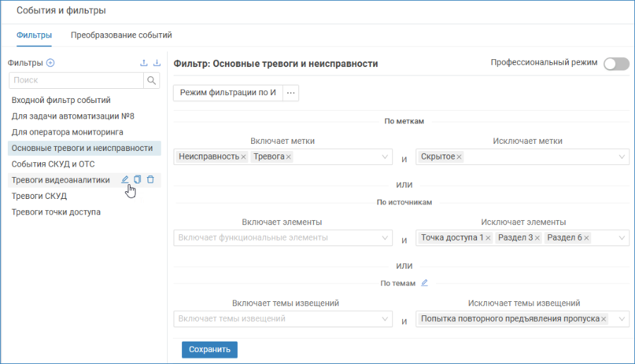Image resolution: width=635 pixels, height=364 pixels.
Task: Click the download filters icon
Action: tap(157, 63)
